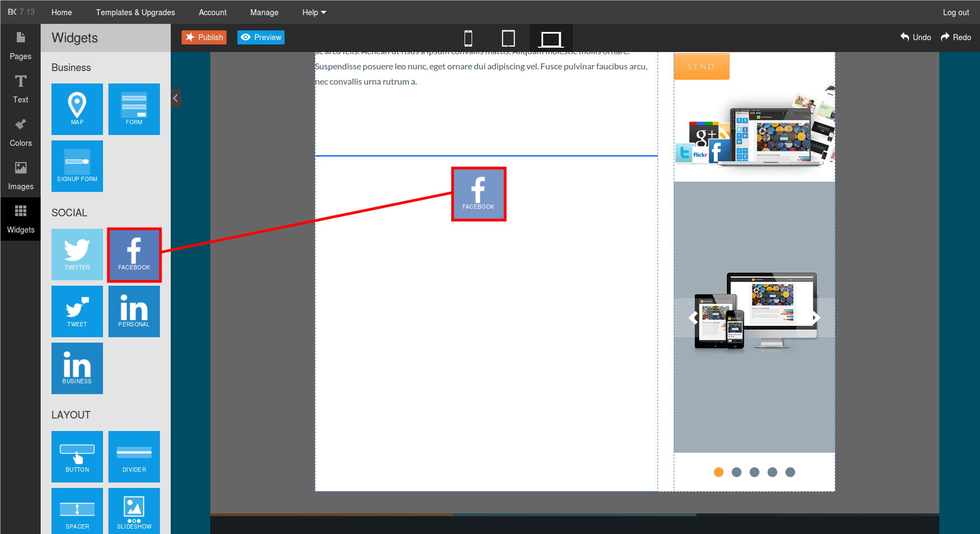The height and width of the screenshot is (534, 980).
Task: Select the Tweet widget
Action: (77, 311)
